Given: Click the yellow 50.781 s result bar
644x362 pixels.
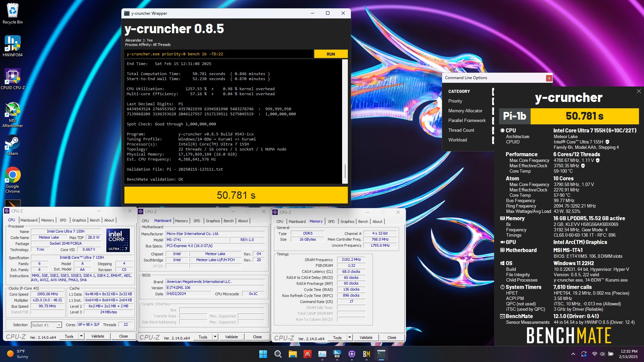Looking at the screenshot, I should coord(236,195).
